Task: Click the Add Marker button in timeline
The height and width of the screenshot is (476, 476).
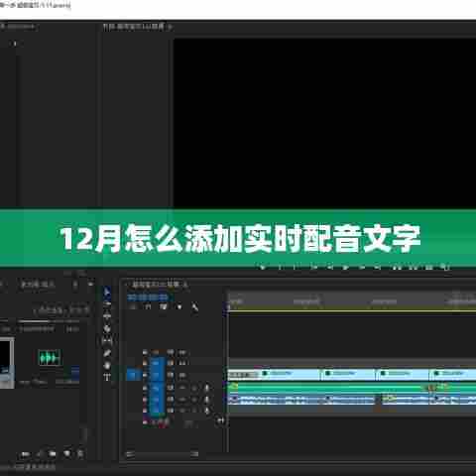Action: pyautogui.click(x=179, y=307)
